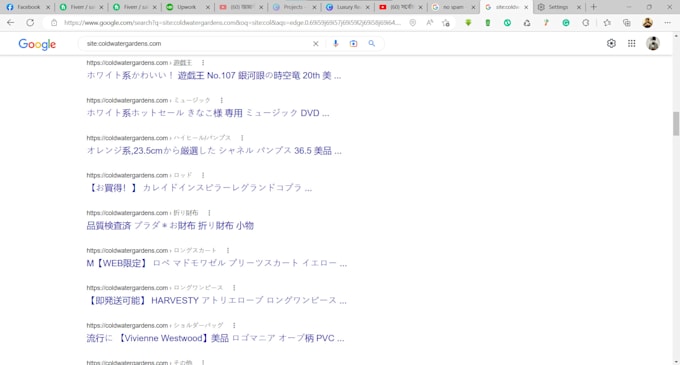Open more options for ミュージック result
The image size is (680, 365).
pyautogui.click(x=222, y=100)
